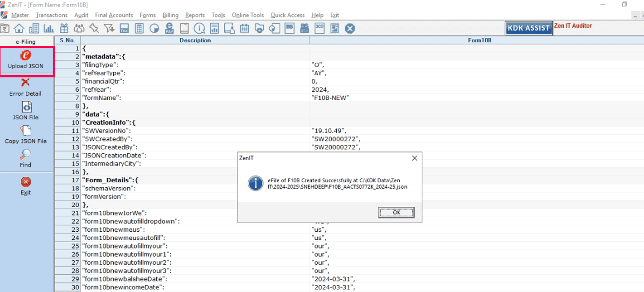
Task: Select the "metadata":{ row
Action: pos(349,57)
